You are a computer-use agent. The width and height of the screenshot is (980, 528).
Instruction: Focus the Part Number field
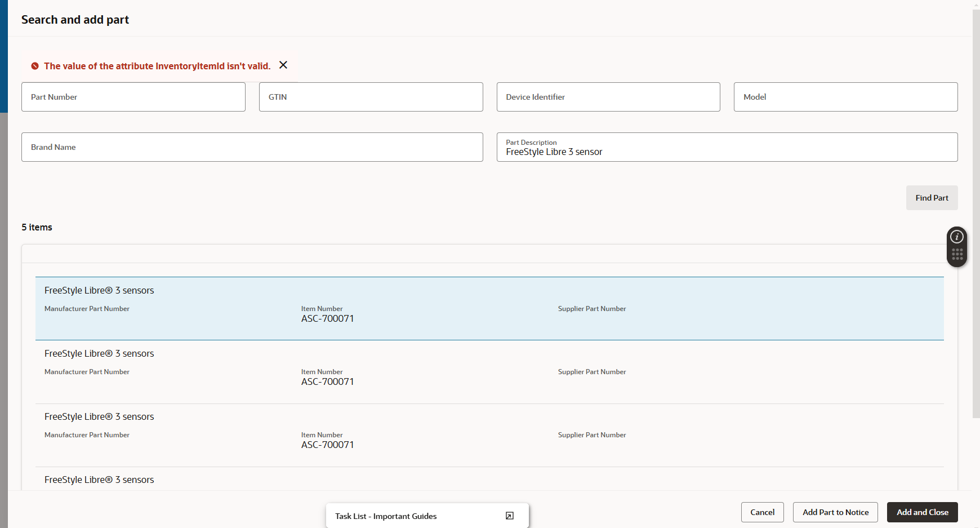click(133, 97)
